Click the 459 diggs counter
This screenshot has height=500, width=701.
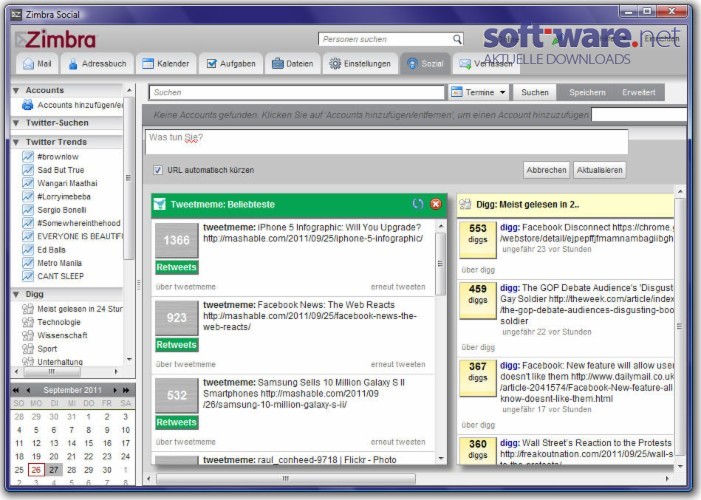click(x=478, y=300)
